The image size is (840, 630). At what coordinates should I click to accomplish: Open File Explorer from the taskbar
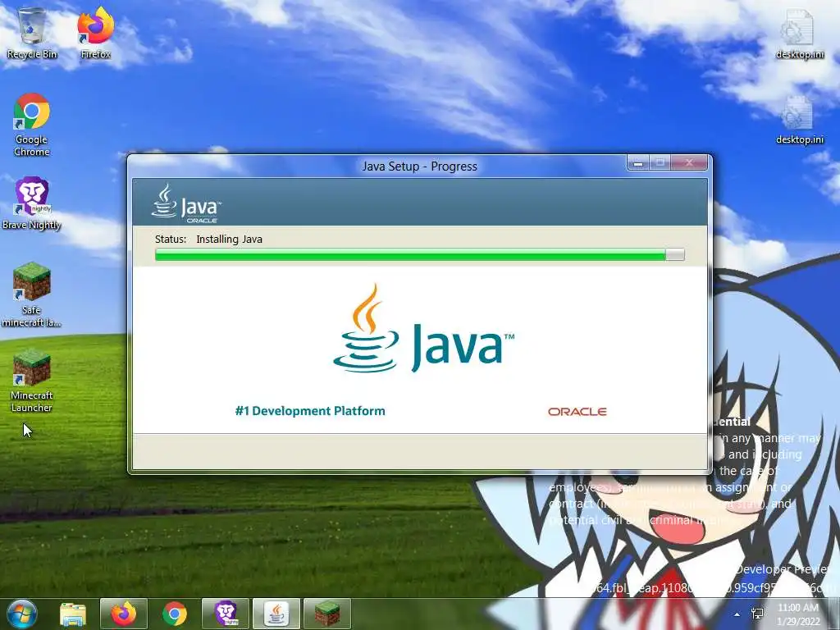(x=73, y=614)
